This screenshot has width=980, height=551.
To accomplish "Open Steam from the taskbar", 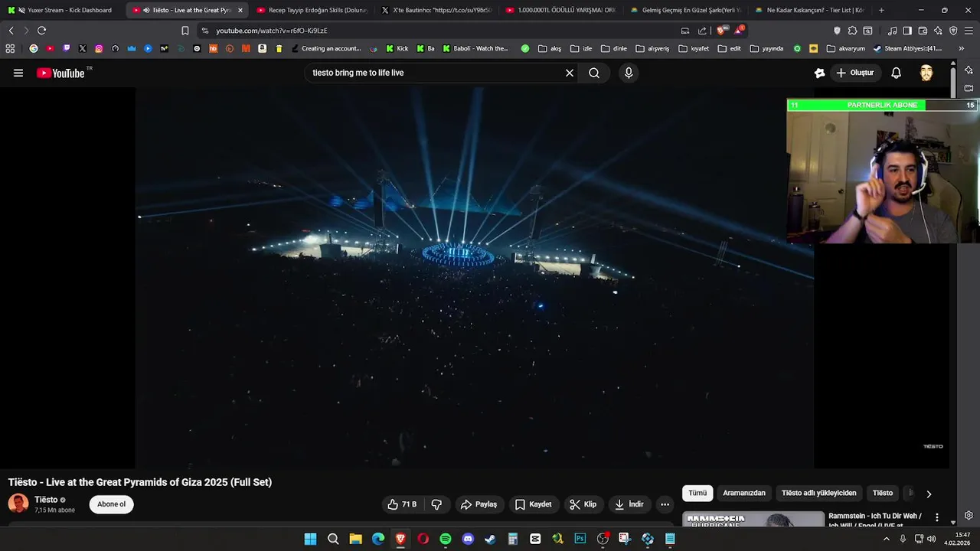I will coord(490,539).
